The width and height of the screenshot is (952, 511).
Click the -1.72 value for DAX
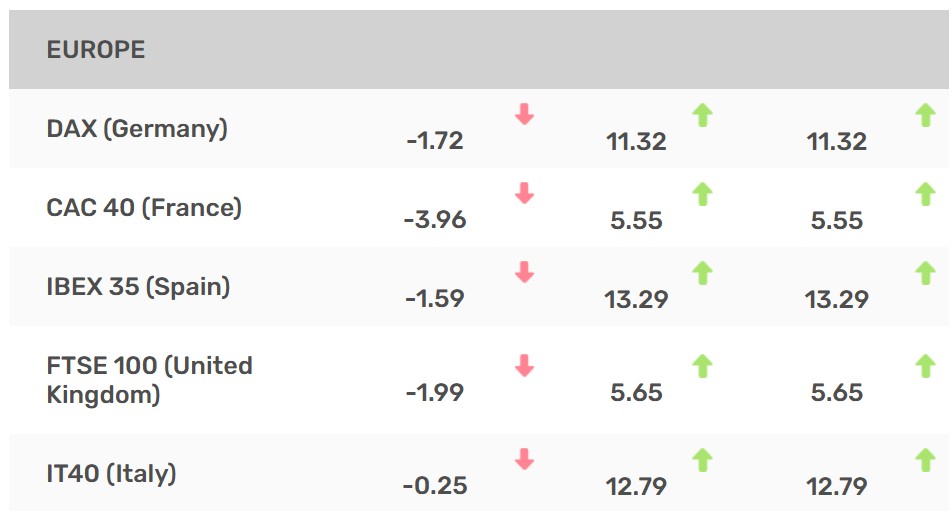click(x=435, y=141)
